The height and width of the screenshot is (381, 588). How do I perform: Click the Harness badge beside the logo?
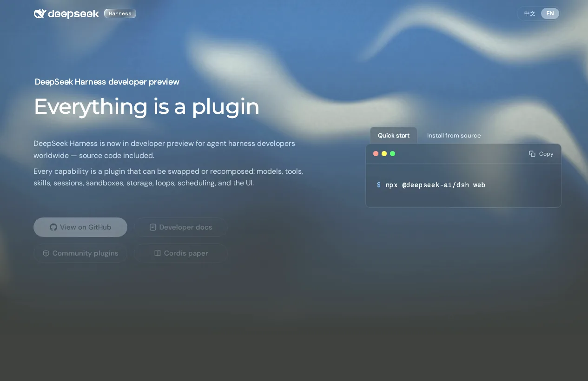point(120,13)
